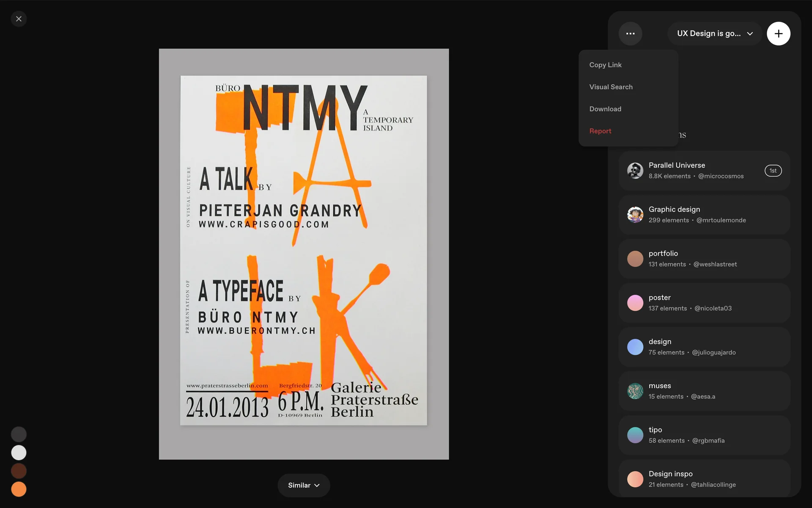
Task: Choose Copy Link from the menu
Action: tap(605, 65)
